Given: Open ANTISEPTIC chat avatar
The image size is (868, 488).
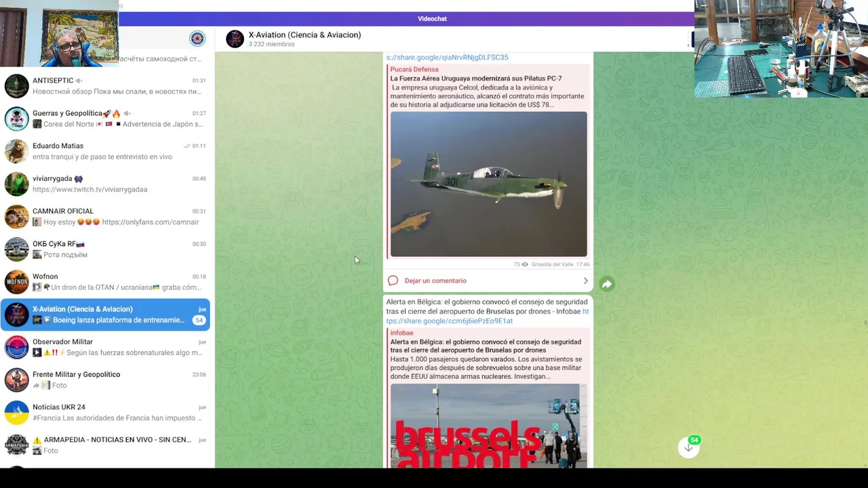Looking at the screenshot, I should click(x=16, y=86).
